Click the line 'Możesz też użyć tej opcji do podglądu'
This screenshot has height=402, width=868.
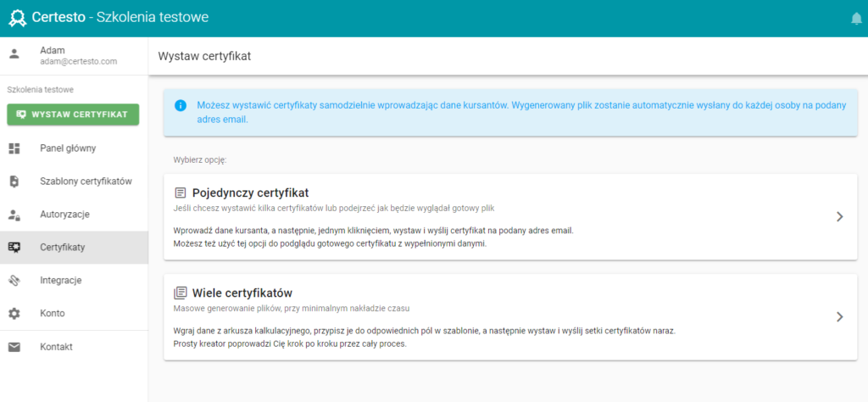click(330, 244)
